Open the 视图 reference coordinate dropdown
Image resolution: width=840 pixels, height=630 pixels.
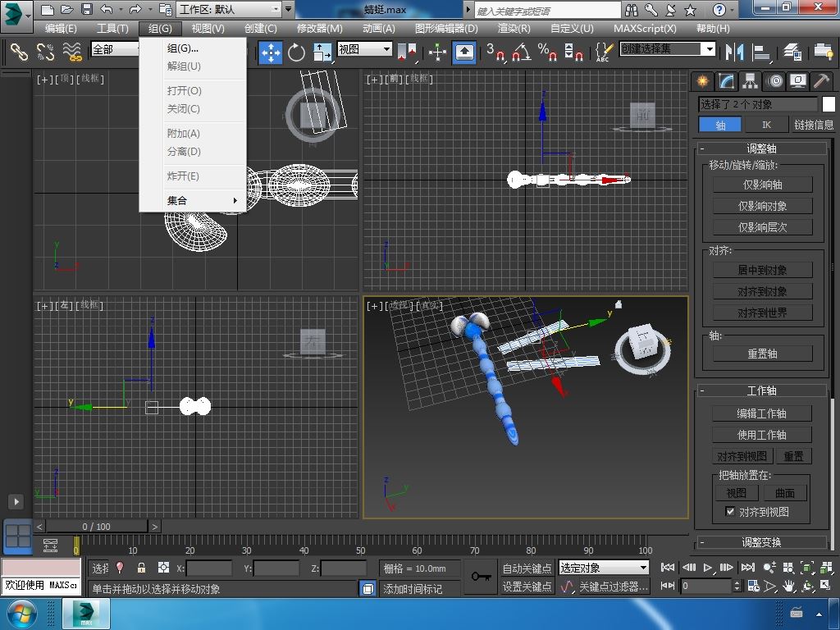364,49
